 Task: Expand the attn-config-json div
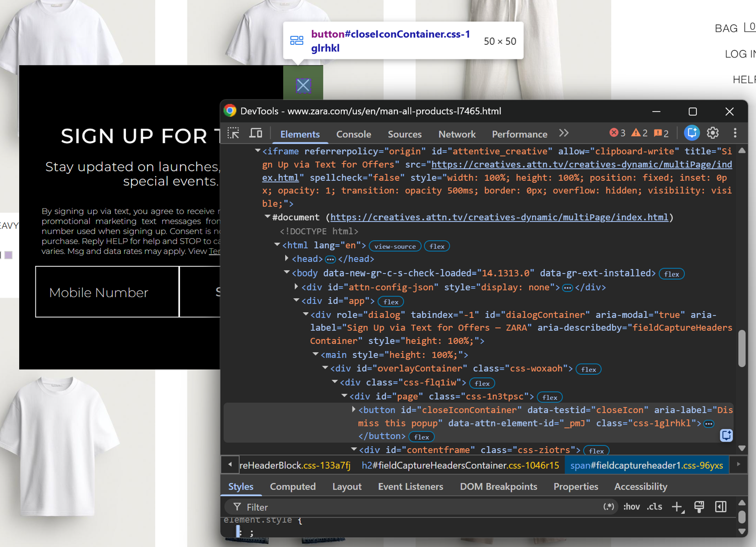click(296, 287)
